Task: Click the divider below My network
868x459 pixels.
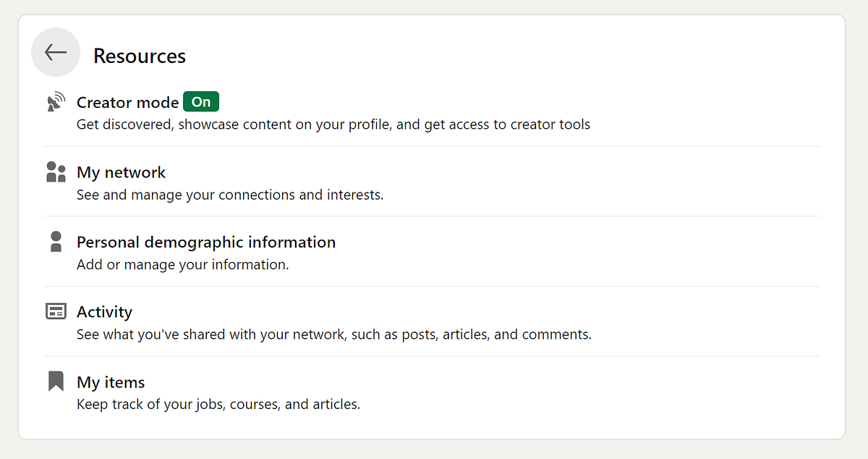Action: click(x=432, y=216)
